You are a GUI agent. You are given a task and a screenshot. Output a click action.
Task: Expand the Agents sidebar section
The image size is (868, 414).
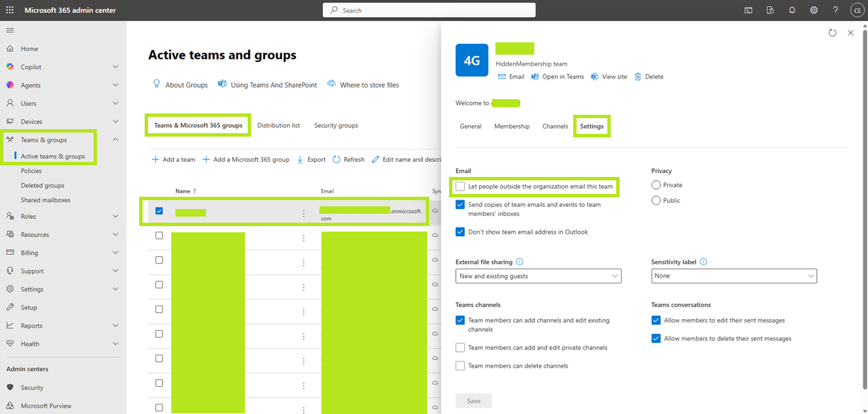coord(115,85)
